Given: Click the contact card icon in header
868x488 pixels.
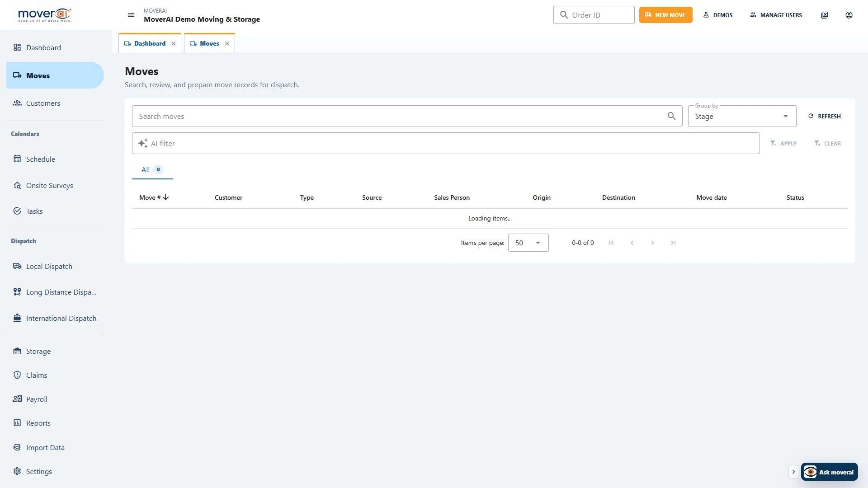Looking at the screenshot, I should pyautogui.click(x=825, y=15).
